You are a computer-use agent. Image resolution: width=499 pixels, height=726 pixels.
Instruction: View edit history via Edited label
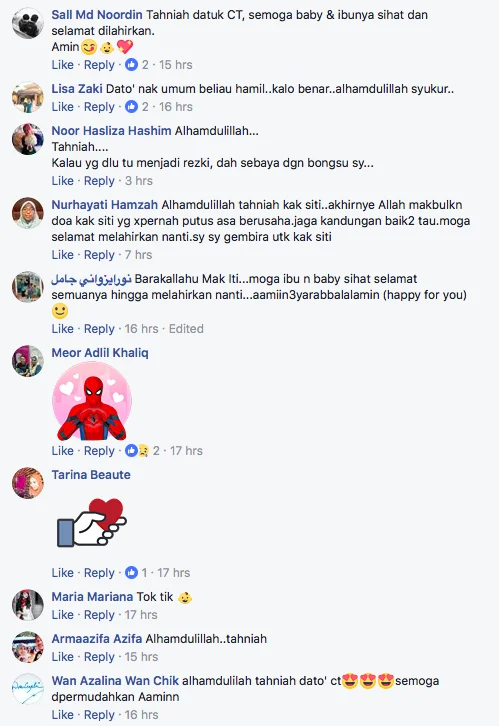pos(186,329)
